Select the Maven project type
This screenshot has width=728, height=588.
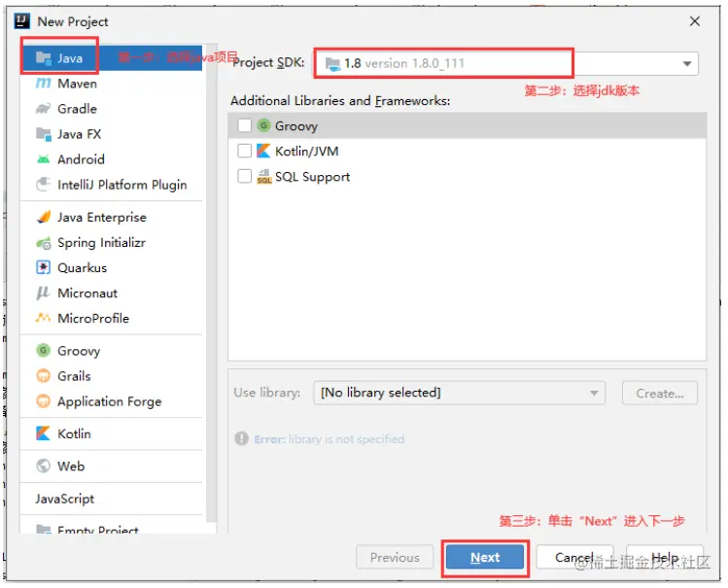112,84
